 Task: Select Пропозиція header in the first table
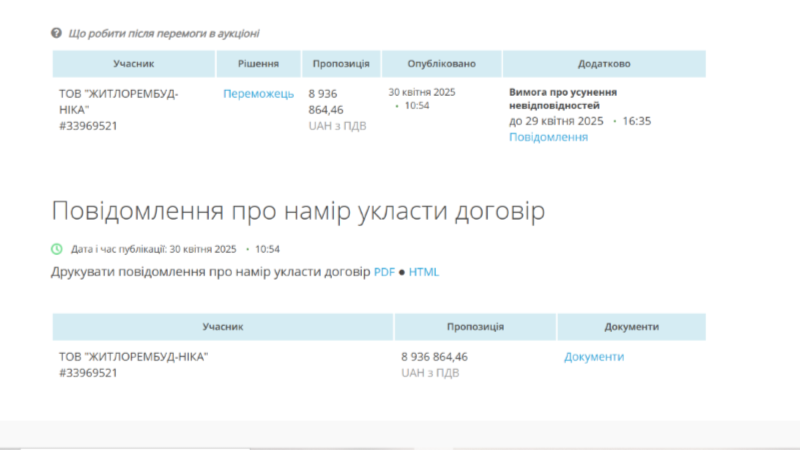point(341,64)
